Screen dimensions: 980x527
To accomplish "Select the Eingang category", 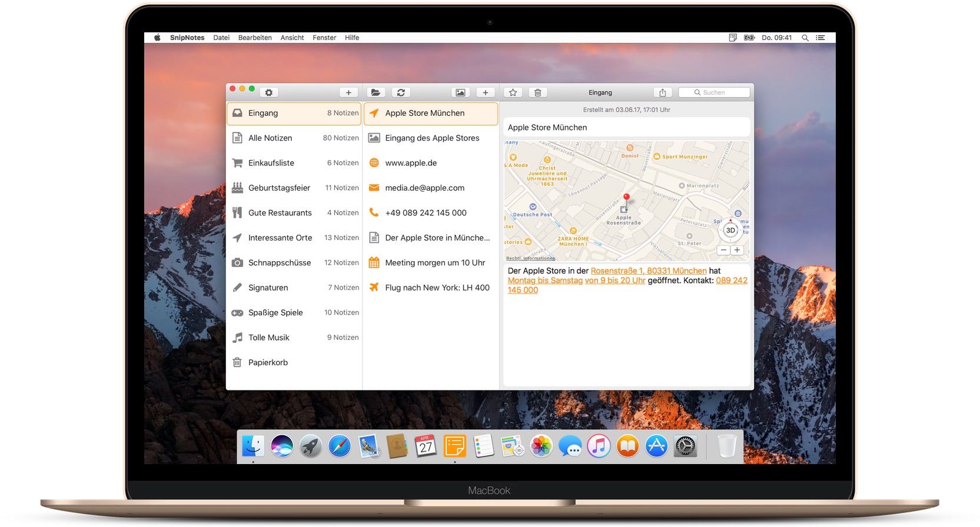I will tap(294, 113).
